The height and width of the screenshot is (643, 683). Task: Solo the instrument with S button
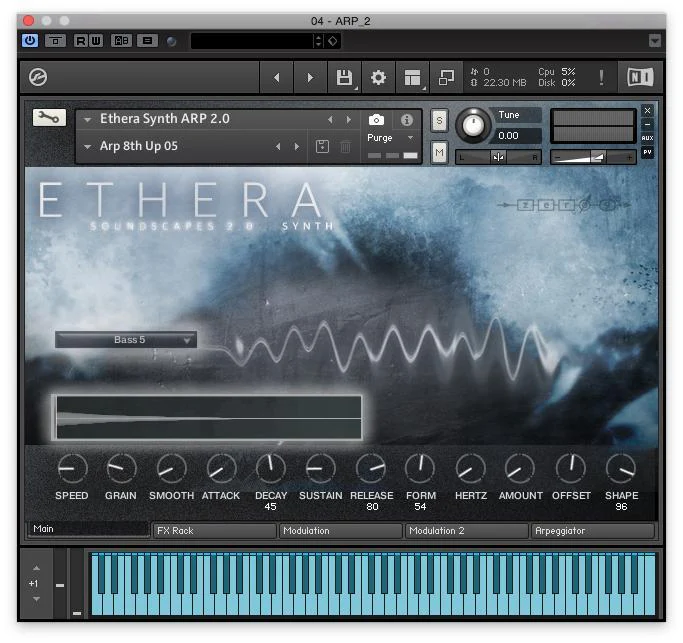439,121
